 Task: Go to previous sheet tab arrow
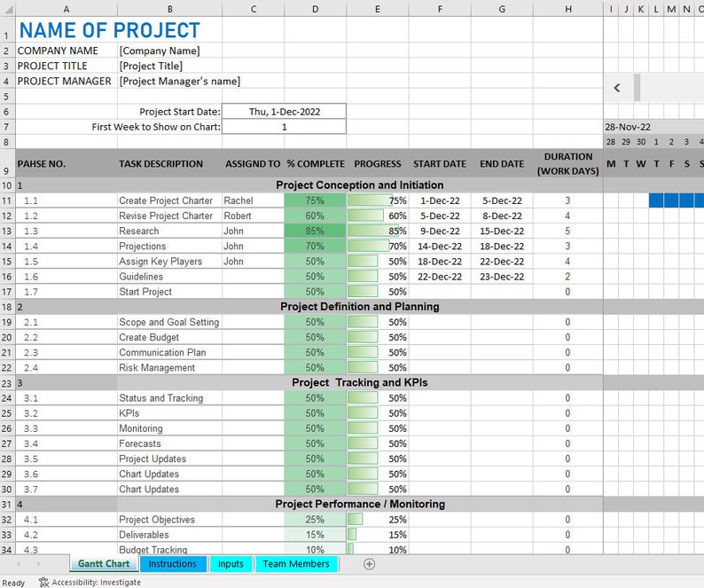(x=19, y=564)
